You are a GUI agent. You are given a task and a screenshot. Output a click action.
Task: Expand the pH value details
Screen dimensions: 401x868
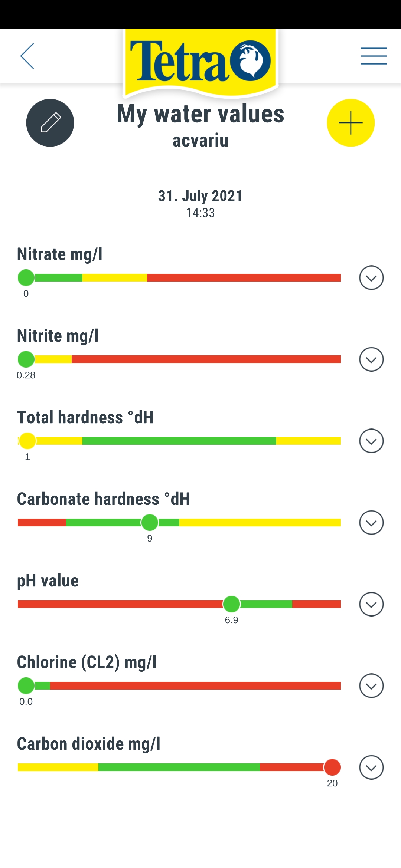tap(371, 604)
